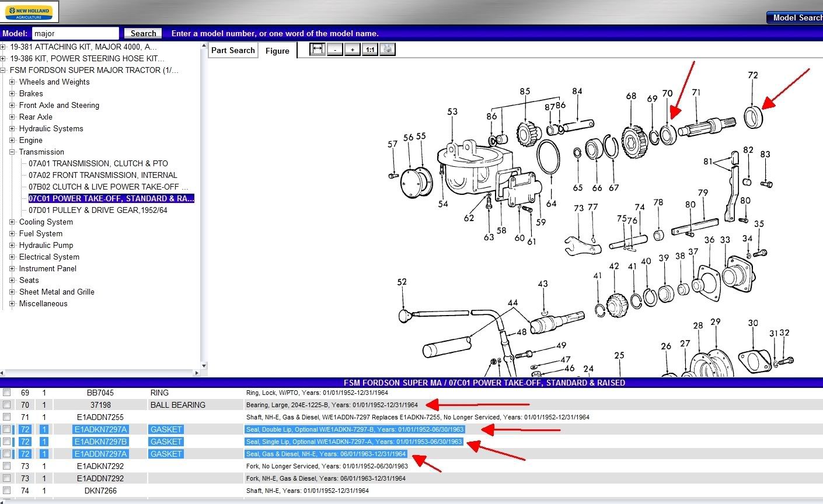823x504 pixels.
Task: Click the fit-to-width figure button
Action: (317, 50)
